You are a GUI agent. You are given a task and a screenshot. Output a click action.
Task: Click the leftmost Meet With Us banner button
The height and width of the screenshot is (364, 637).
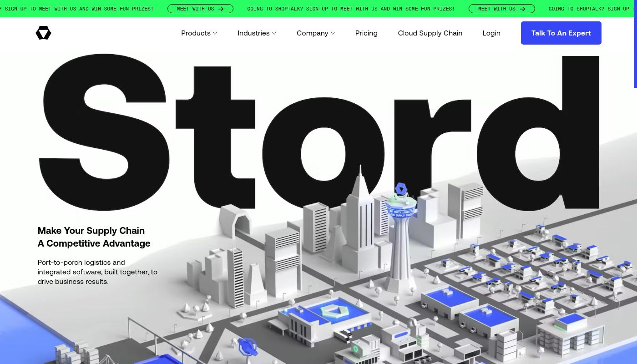(200, 9)
